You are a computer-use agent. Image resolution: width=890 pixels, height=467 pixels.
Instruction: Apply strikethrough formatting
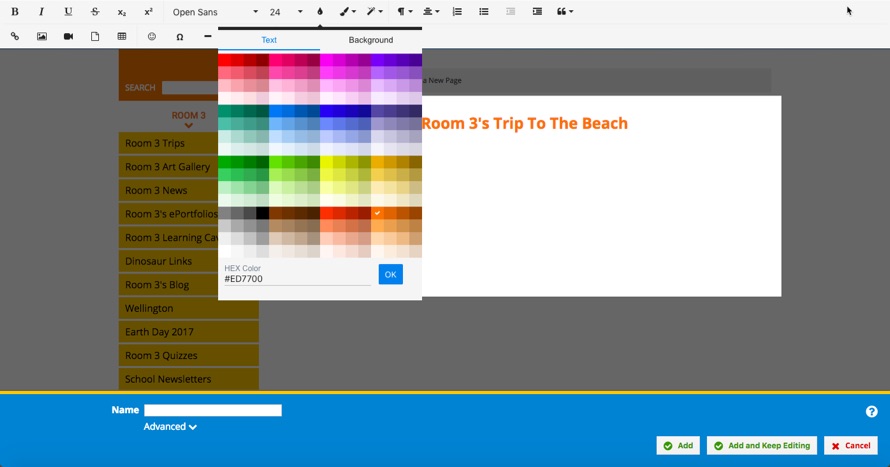point(95,12)
